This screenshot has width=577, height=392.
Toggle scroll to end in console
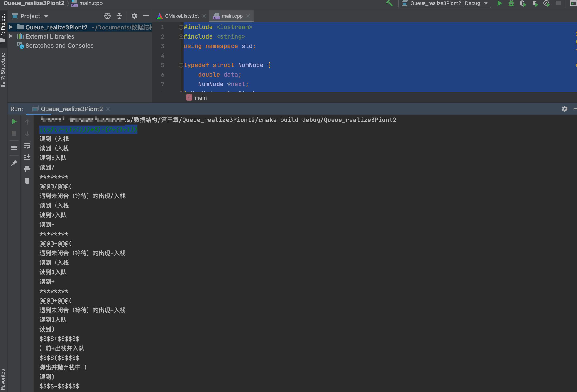pos(27,157)
